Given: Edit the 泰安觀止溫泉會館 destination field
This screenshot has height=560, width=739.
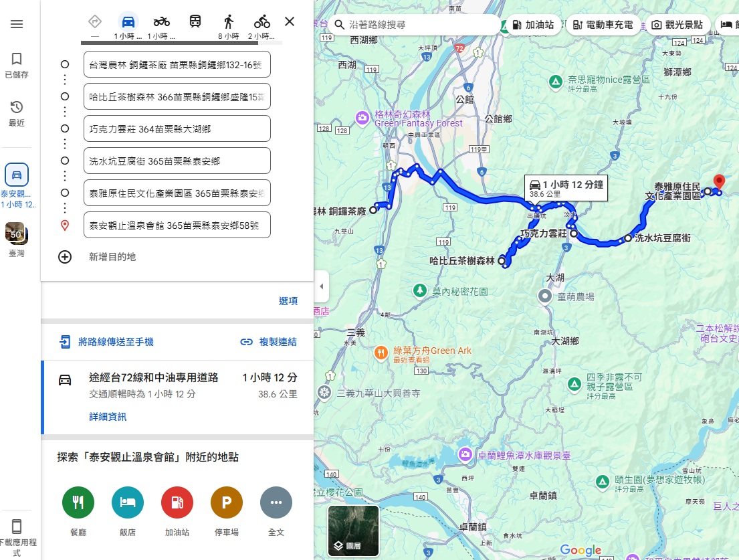Looking at the screenshot, I should (x=177, y=225).
